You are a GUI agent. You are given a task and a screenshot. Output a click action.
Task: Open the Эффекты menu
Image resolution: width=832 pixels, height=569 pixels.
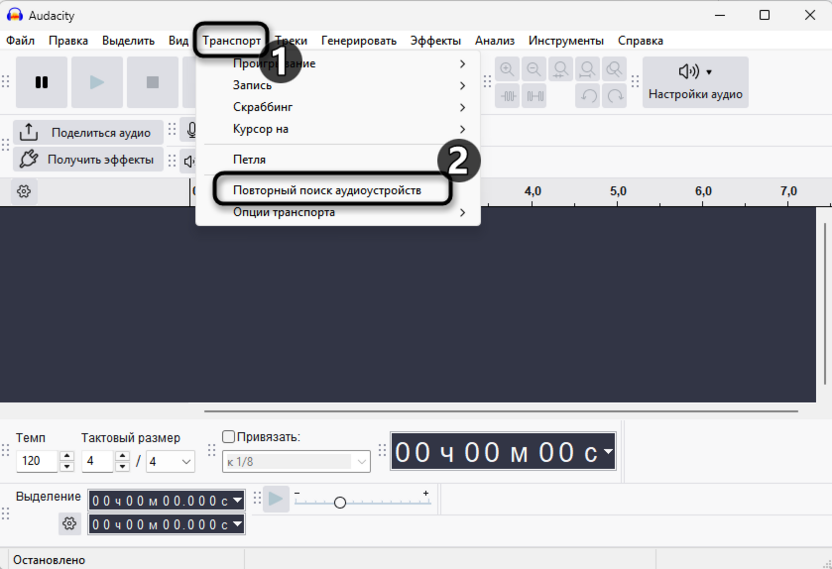point(436,41)
